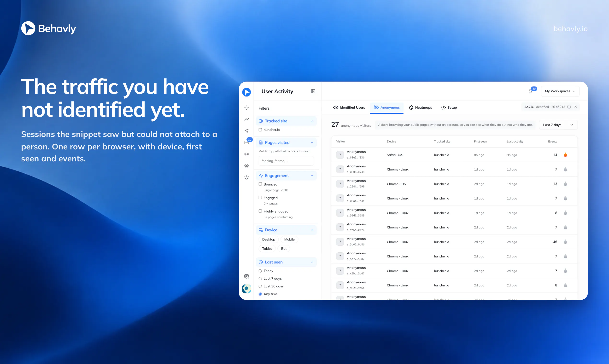Click the info icon beside 26 of 213

point(569,107)
